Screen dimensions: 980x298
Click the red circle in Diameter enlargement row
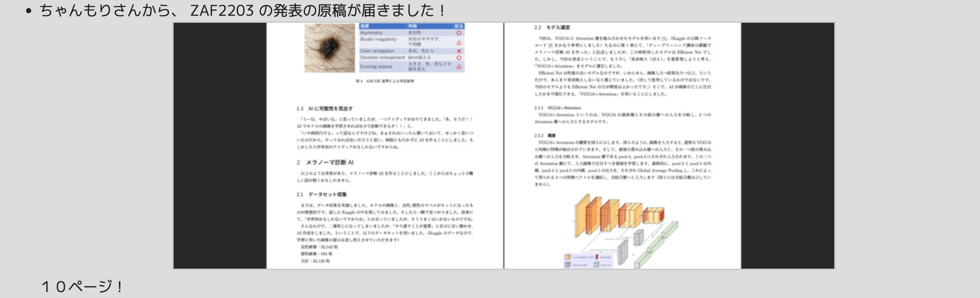point(459,58)
